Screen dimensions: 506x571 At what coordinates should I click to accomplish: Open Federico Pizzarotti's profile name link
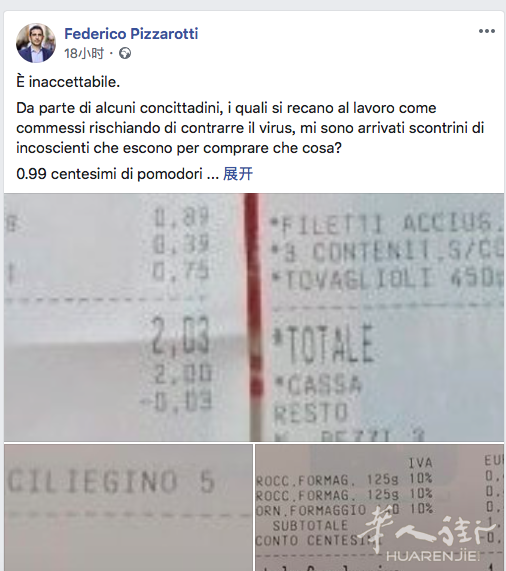[131, 34]
